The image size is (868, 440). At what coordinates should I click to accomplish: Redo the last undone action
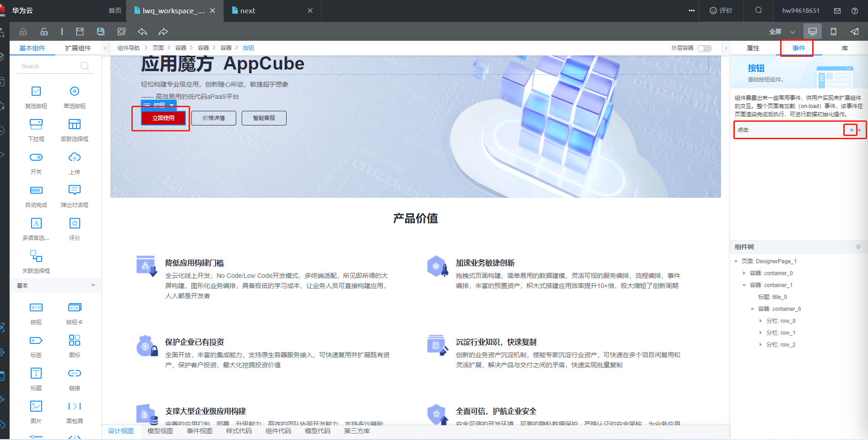tap(163, 32)
